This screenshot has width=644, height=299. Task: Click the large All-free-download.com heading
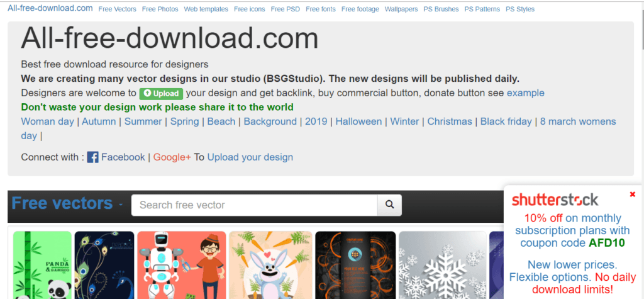170,38
